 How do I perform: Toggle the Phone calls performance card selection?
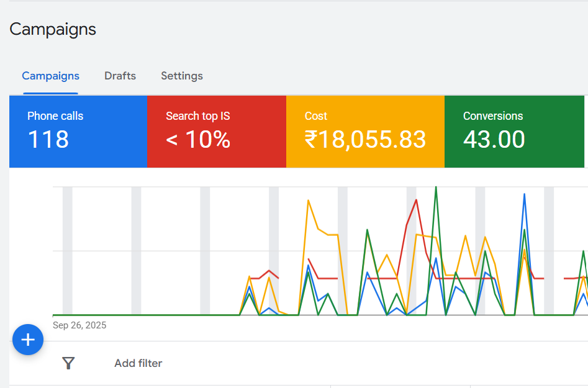(78, 131)
